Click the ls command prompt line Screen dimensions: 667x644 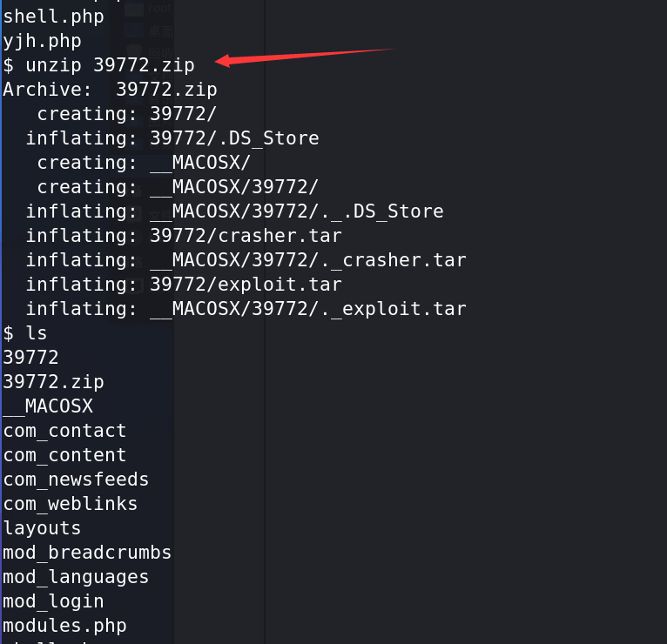click(x=24, y=333)
